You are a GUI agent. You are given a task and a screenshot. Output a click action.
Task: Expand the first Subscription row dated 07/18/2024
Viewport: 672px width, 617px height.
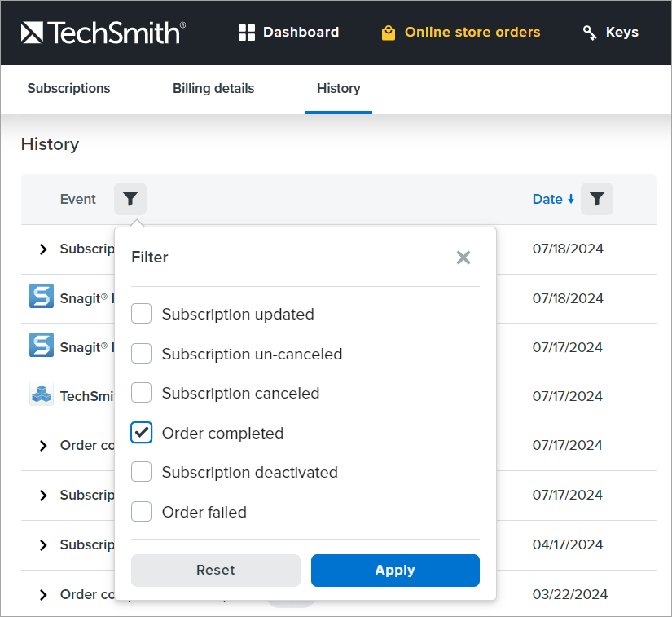[x=43, y=249]
